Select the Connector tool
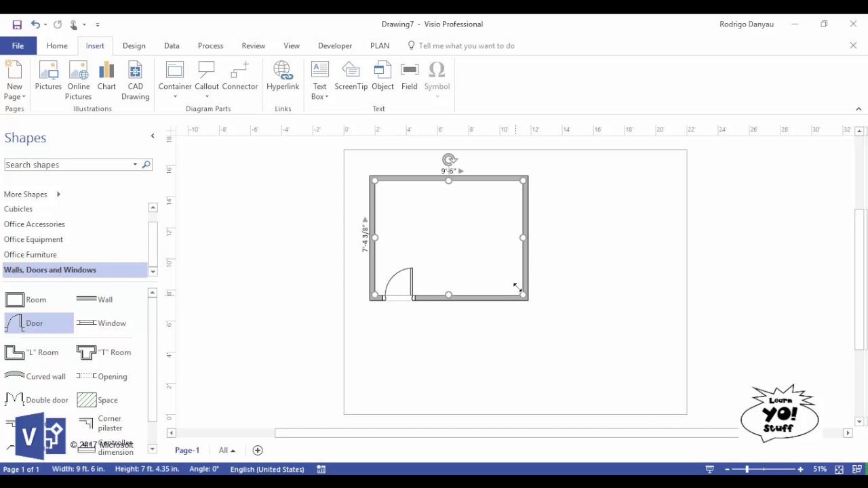This screenshot has width=868, height=488. point(240,76)
